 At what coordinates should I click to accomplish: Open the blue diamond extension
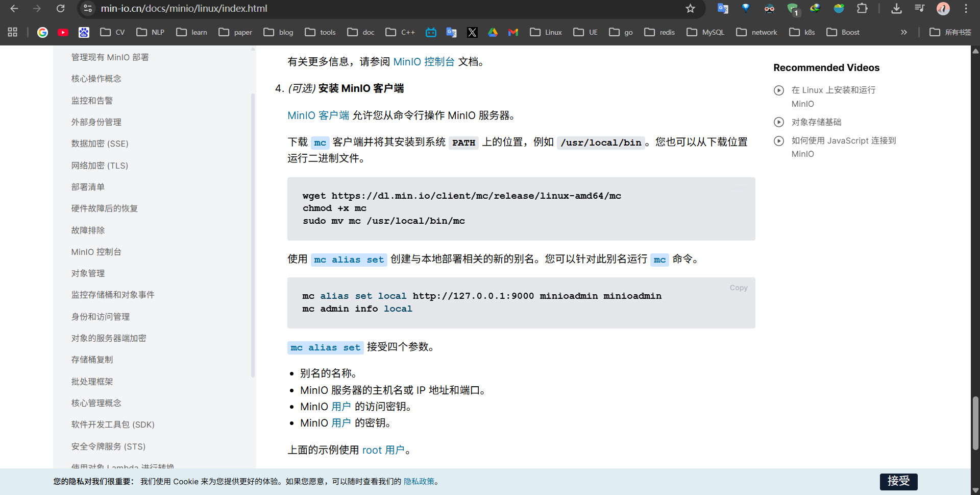click(x=746, y=8)
